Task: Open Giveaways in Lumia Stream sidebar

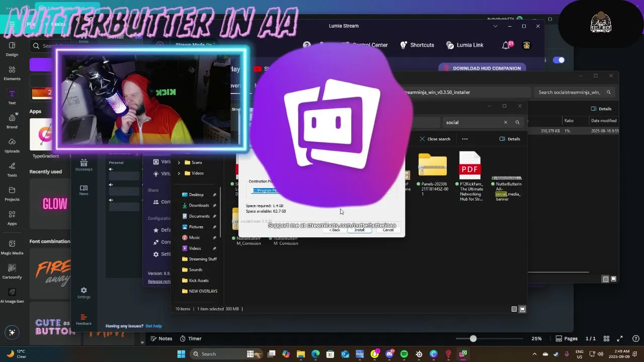Action: (x=84, y=165)
